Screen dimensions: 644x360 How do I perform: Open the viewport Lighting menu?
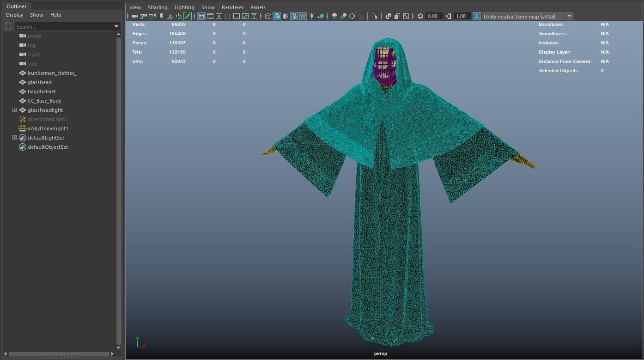[x=184, y=7]
